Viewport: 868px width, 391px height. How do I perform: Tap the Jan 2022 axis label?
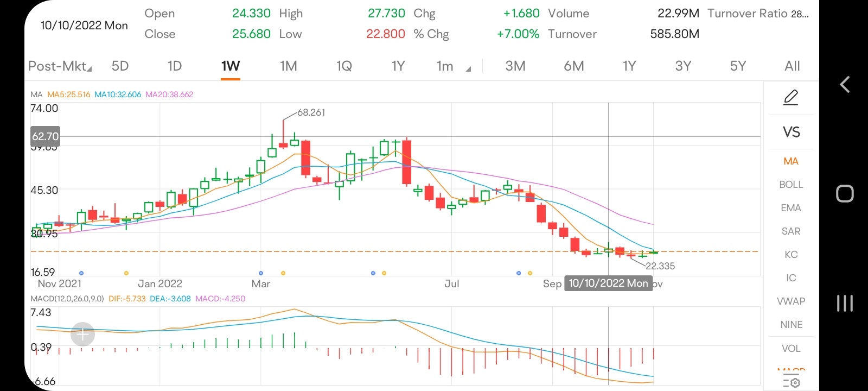tap(160, 283)
